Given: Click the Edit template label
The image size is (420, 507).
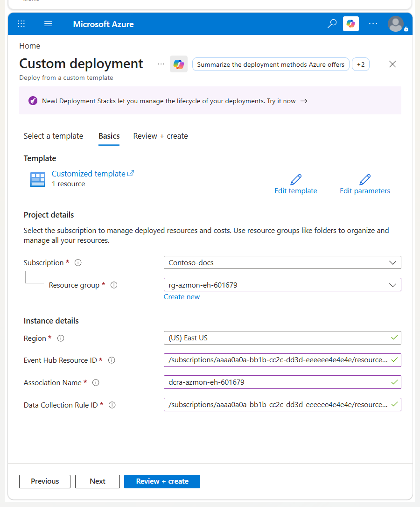Looking at the screenshot, I should [x=295, y=191].
